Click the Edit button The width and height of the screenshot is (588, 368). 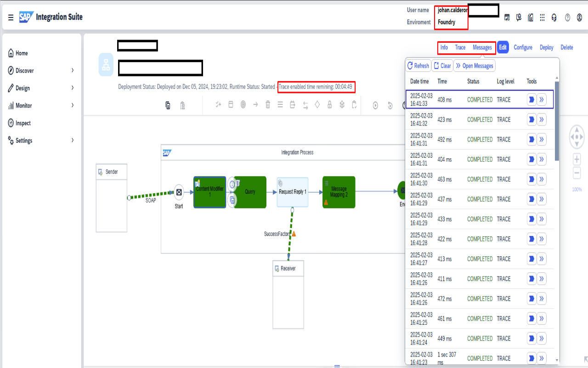(x=503, y=47)
